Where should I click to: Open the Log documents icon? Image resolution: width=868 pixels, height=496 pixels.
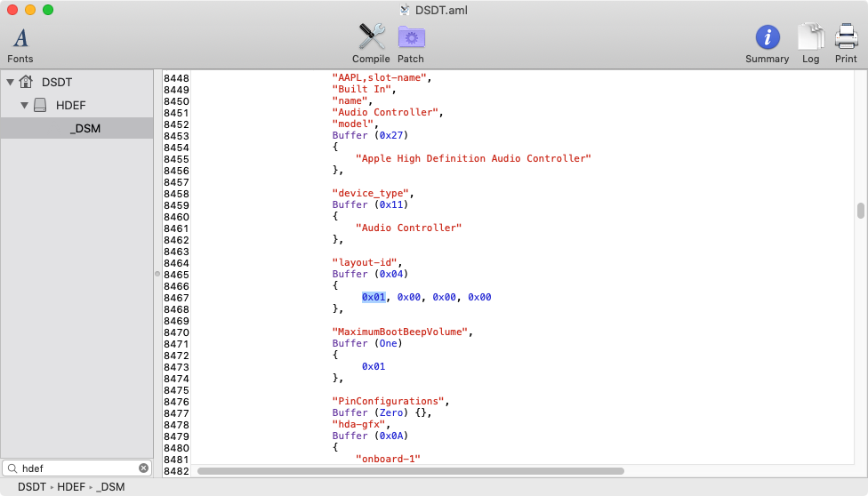(x=810, y=37)
